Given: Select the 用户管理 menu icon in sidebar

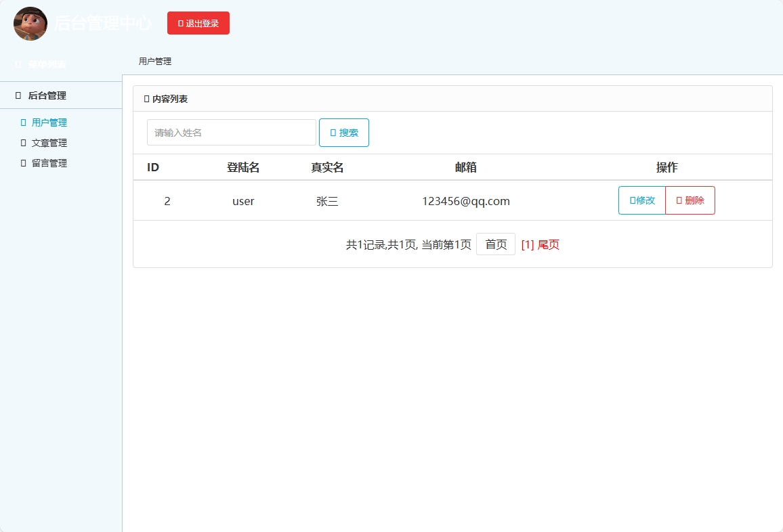Looking at the screenshot, I should (23, 123).
